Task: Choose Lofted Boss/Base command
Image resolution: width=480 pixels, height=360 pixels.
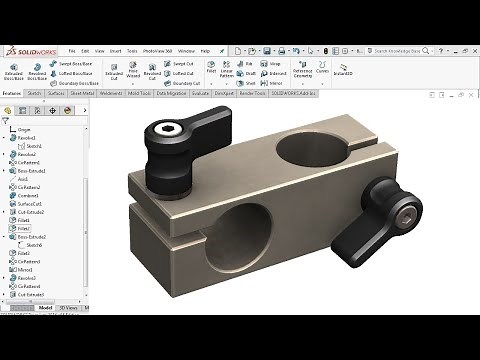Action: (71, 73)
